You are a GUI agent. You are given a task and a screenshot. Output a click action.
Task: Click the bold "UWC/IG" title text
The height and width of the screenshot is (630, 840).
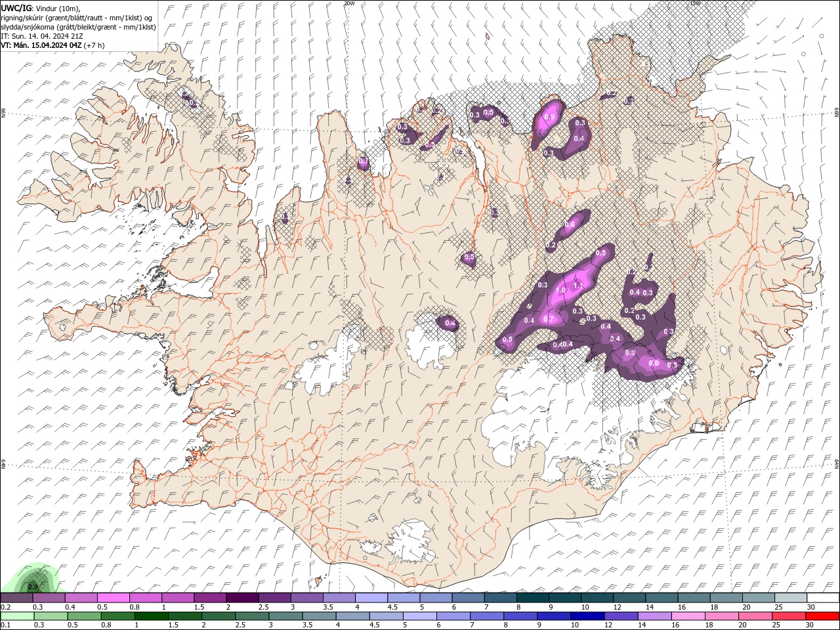click(16, 7)
